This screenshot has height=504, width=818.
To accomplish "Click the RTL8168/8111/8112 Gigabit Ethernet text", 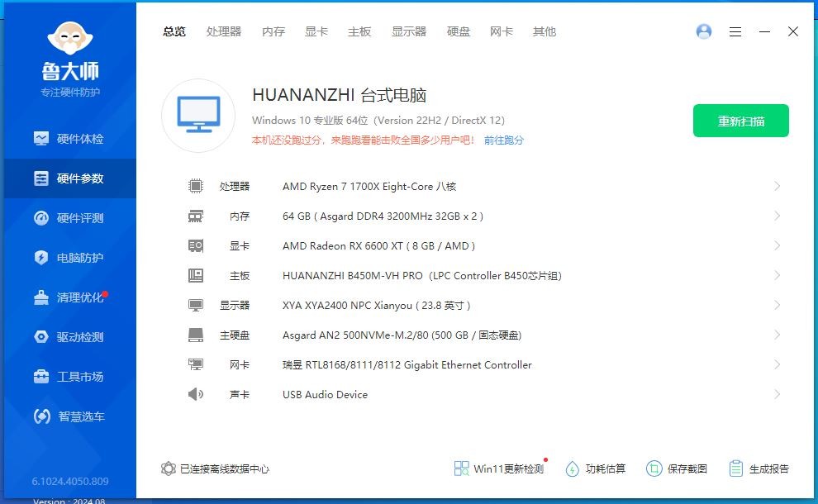I will click(407, 364).
